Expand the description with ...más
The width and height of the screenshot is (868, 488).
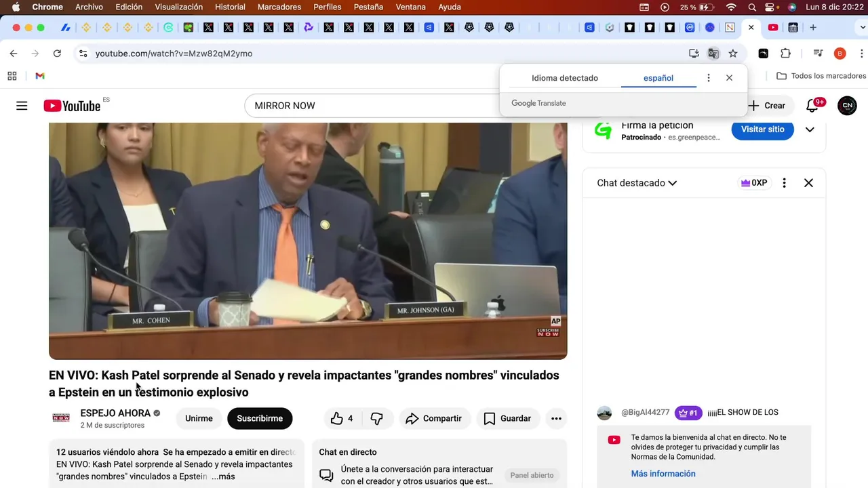[223, 476]
